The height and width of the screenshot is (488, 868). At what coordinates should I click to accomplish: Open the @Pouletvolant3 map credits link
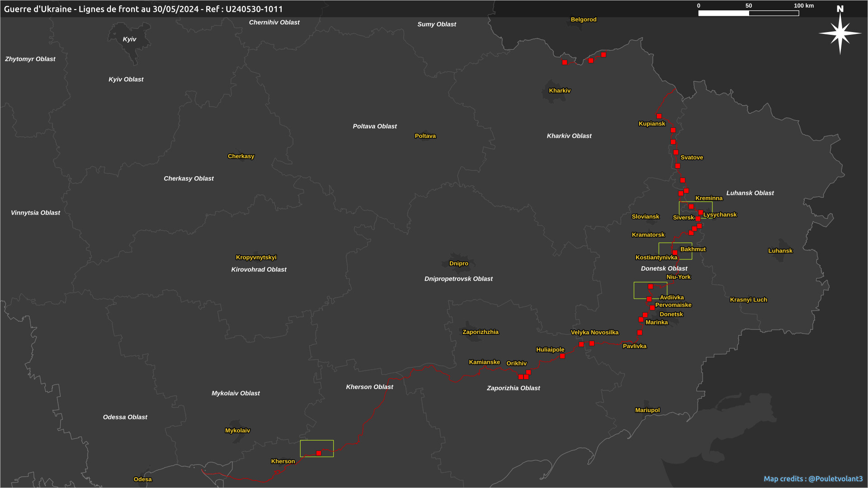click(835, 479)
